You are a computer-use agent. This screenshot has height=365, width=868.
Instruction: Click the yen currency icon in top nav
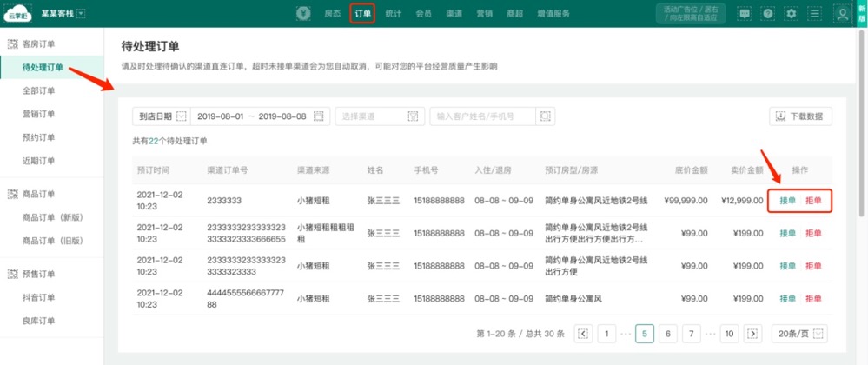point(303,14)
